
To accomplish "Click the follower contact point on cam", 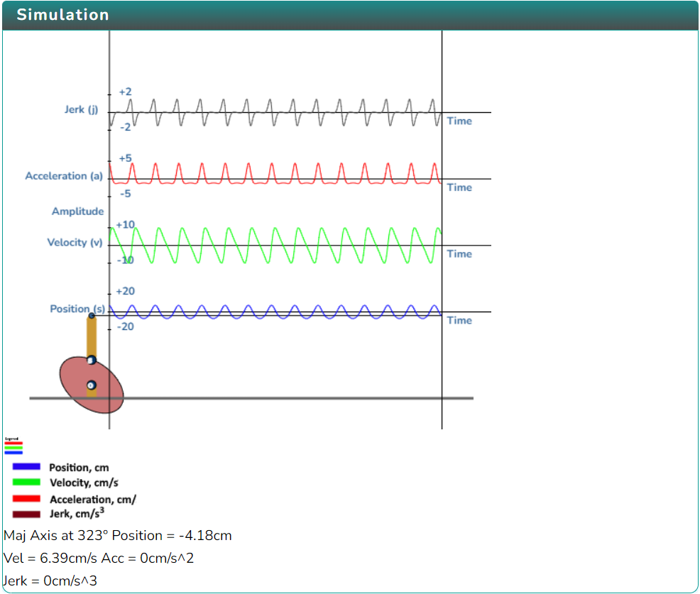I will pos(91,360).
